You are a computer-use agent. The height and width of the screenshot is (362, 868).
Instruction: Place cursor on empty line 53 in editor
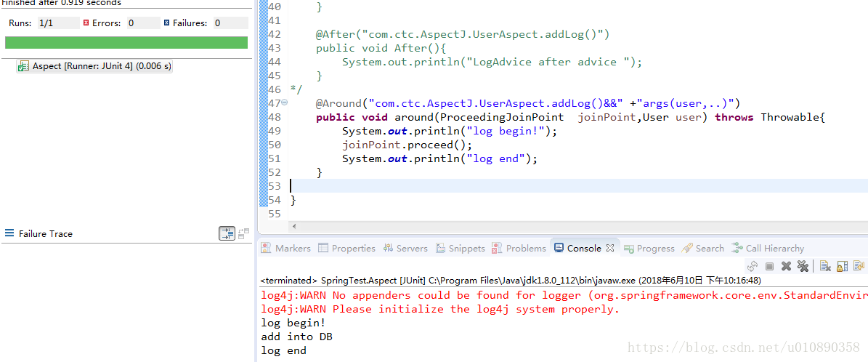pyautogui.click(x=578, y=185)
